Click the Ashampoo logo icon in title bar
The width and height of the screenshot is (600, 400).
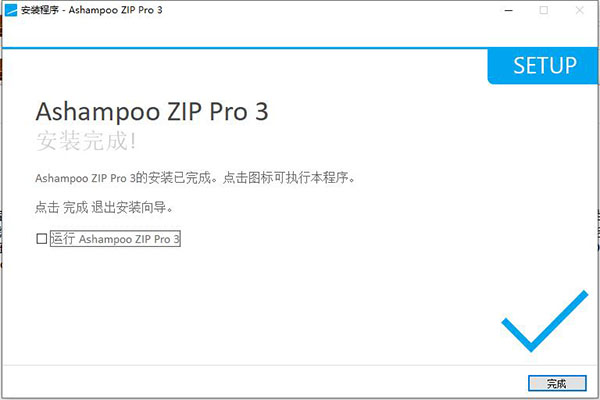11,10
